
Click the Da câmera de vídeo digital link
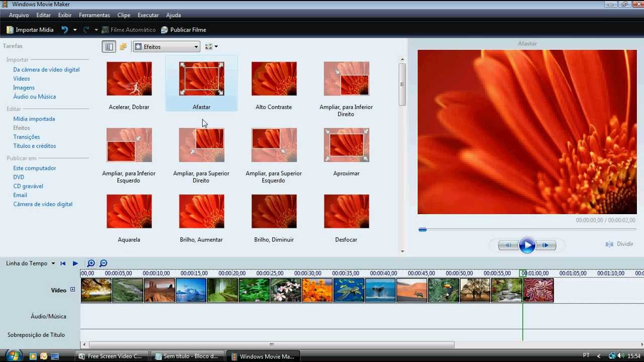point(46,70)
